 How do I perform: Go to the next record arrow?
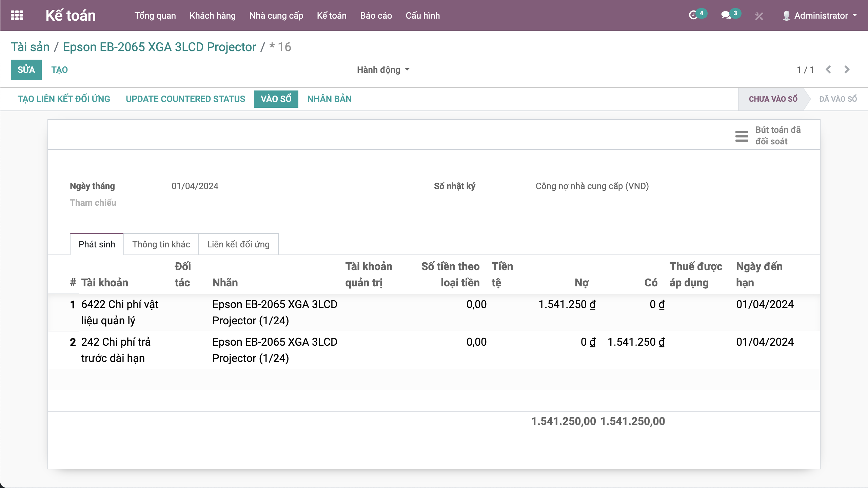coord(847,69)
